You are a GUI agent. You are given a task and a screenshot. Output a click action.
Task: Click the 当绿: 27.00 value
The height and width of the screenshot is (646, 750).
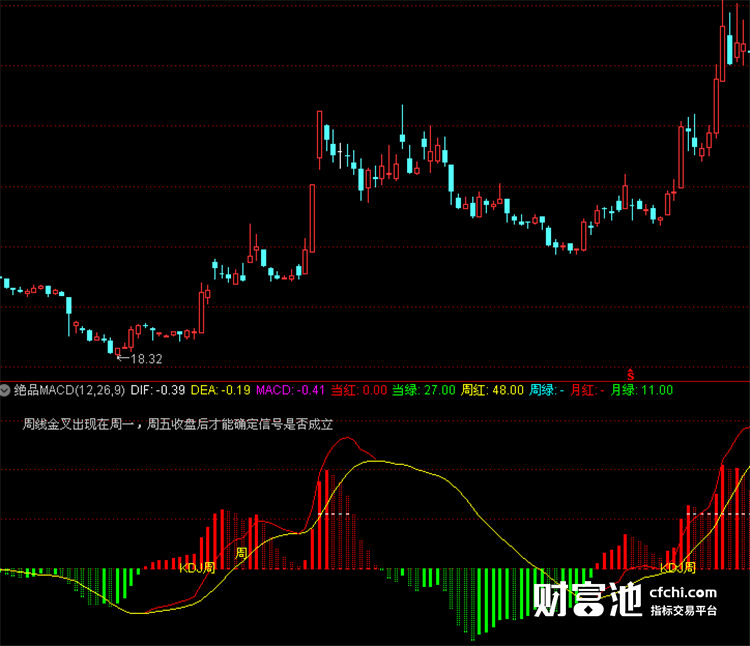click(x=424, y=390)
